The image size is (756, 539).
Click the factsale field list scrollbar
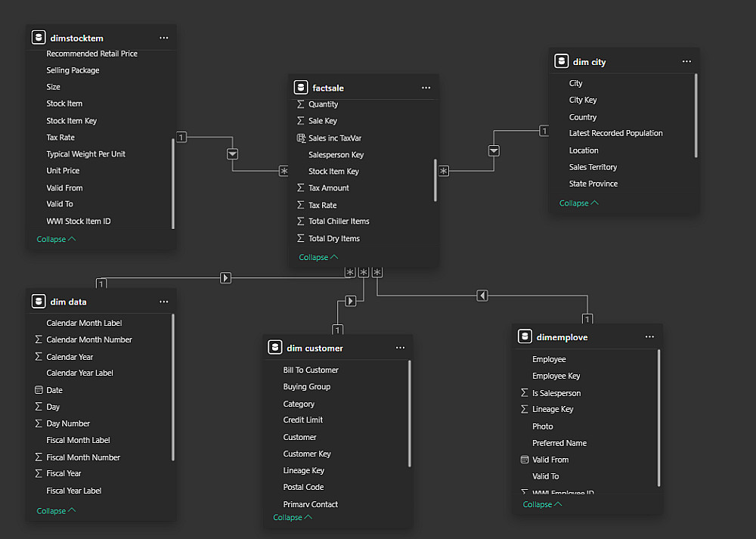point(435,180)
